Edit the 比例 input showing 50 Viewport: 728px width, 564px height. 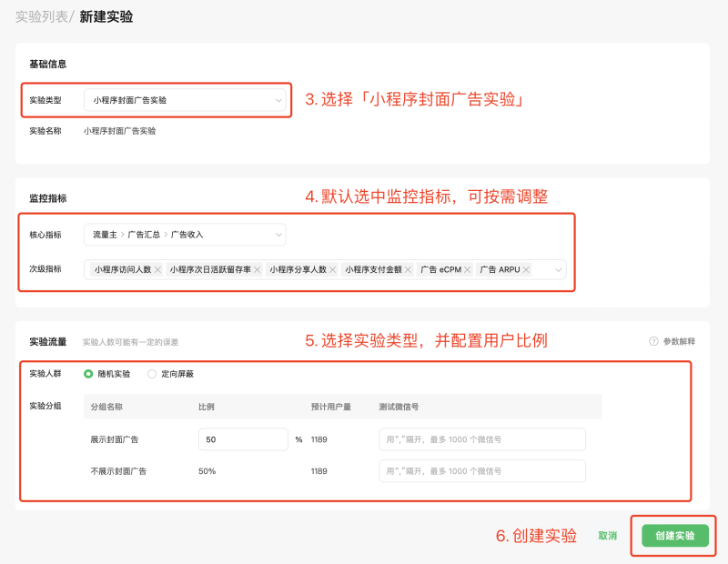[x=243, y=438]
